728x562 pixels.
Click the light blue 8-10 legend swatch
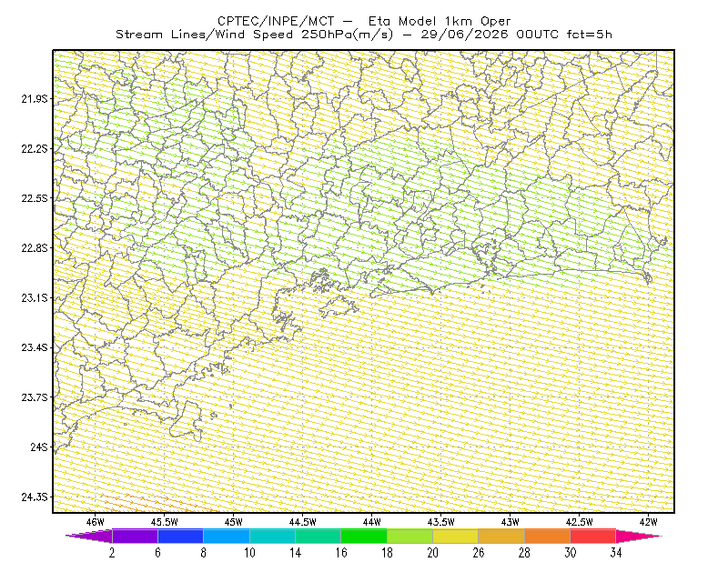coord(227,536)
